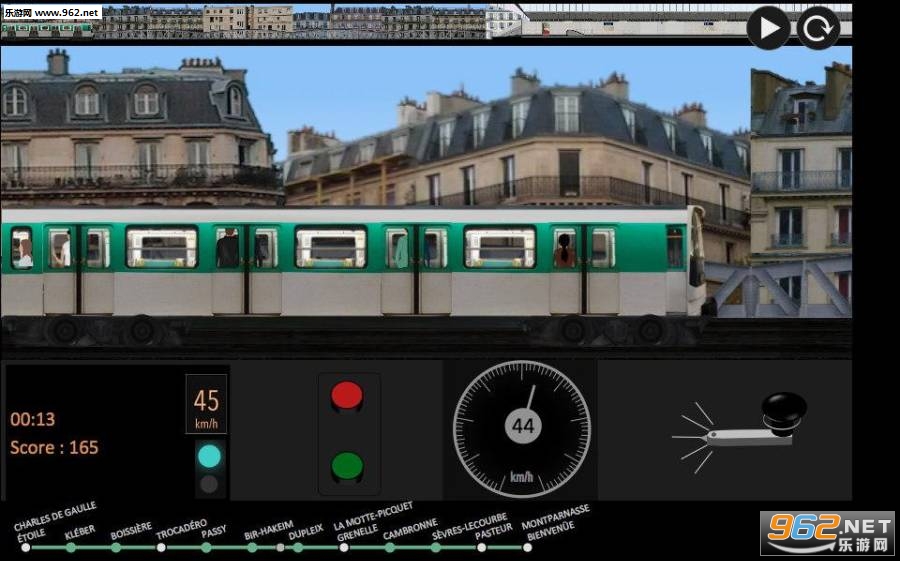Hit the red brake button
Screen dimensions: 900x561
point(347,396)
